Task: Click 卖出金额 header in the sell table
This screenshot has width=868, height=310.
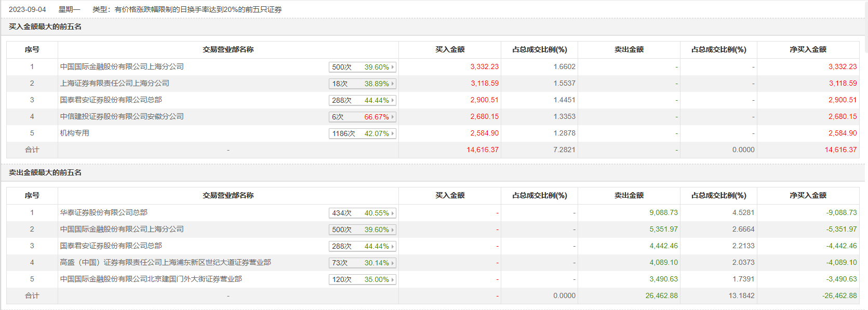Action: click(x=629, y=195)
